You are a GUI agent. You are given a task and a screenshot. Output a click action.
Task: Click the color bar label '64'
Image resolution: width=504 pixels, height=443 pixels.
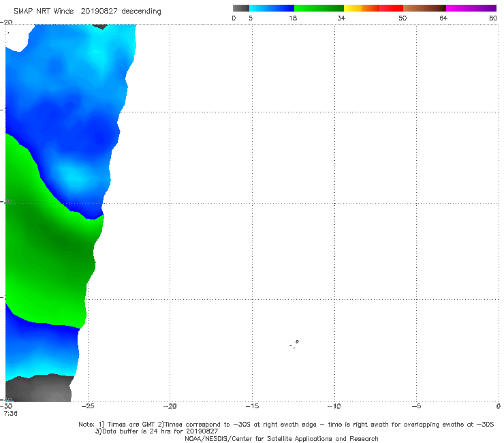click(x=443, y=18)
